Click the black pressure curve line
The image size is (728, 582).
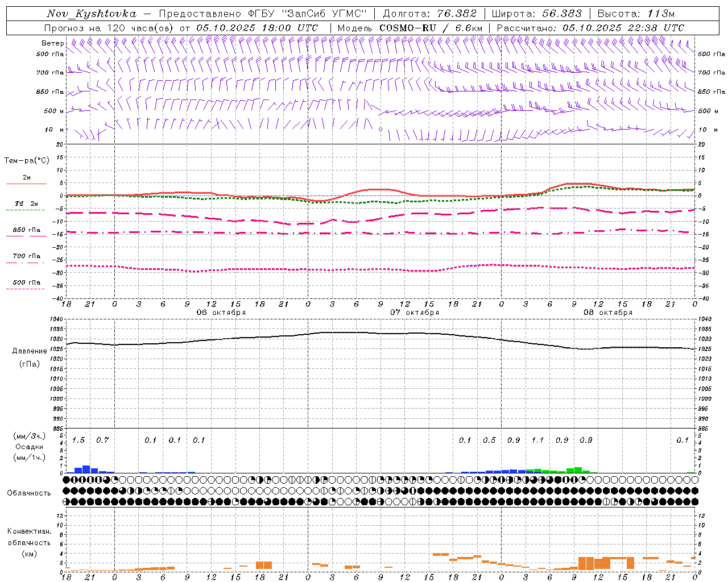click(x=380, y=334)
